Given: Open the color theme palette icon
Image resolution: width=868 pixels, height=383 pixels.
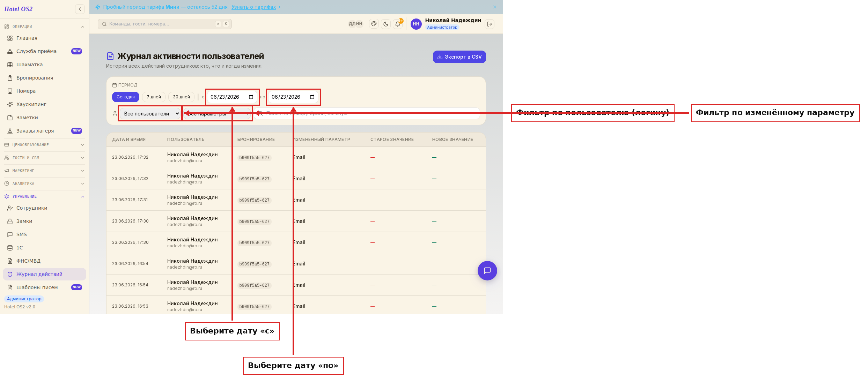Looking at the screenshot, I should (374, 24).
